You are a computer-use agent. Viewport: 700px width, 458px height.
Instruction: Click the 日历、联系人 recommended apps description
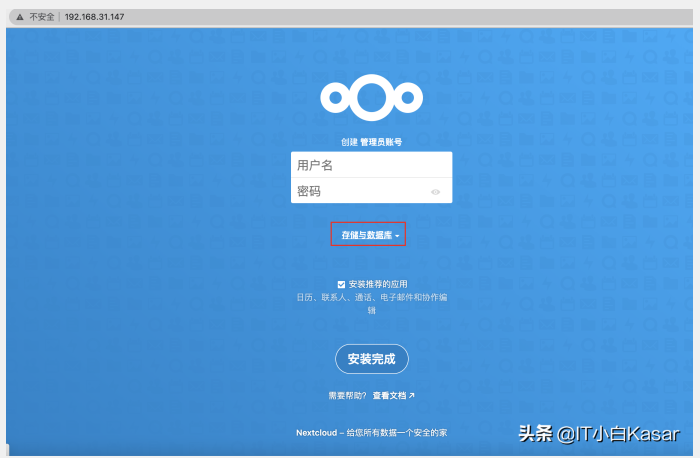[371, 304]
